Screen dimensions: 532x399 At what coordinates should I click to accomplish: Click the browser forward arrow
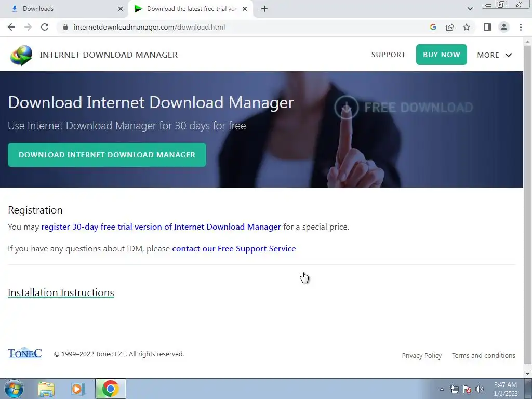tap(28, 27)
